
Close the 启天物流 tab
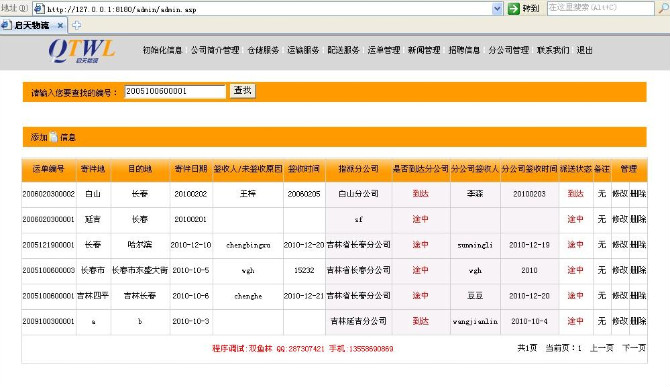60,25
